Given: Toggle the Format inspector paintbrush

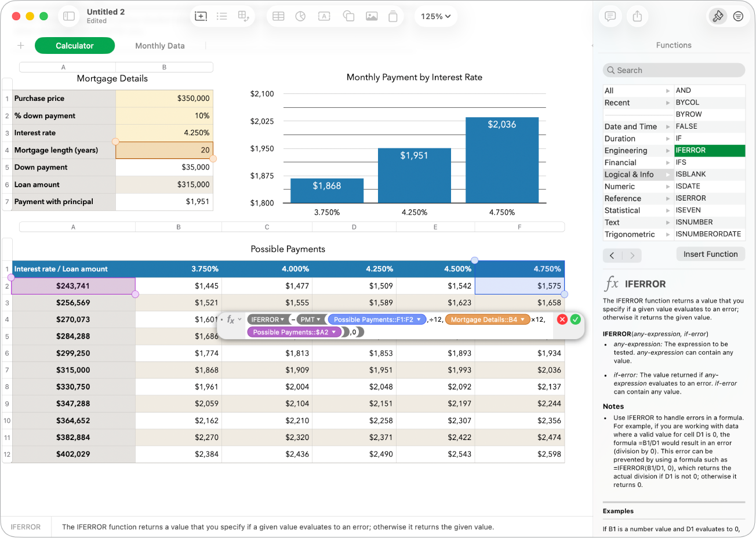Looking at the screenshot, I should tap(718, 16).
